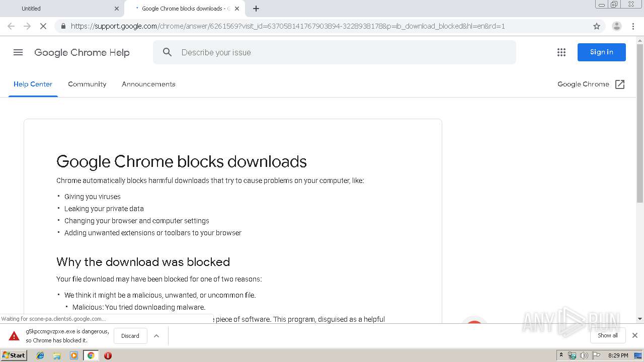Open the Windows Start menu

click(14, 355)
